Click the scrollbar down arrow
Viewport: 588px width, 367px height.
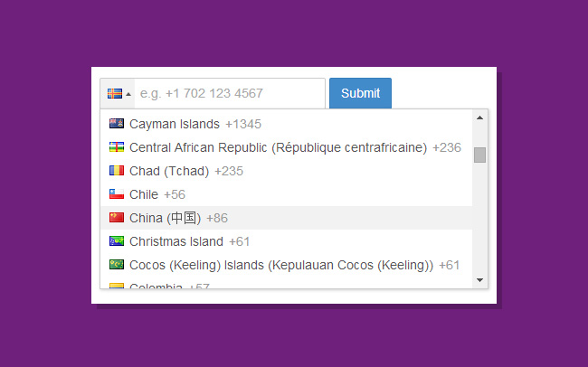[x=479, y=280]
